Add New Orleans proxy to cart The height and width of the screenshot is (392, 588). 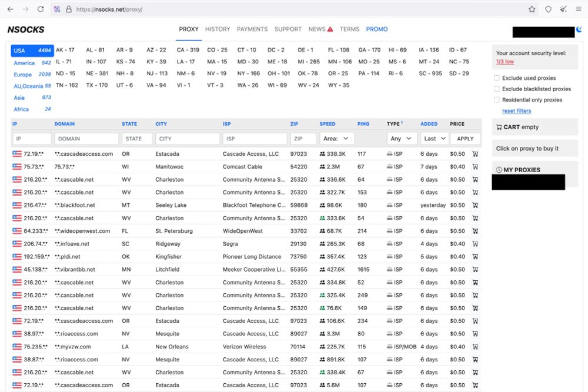point(475,347)
